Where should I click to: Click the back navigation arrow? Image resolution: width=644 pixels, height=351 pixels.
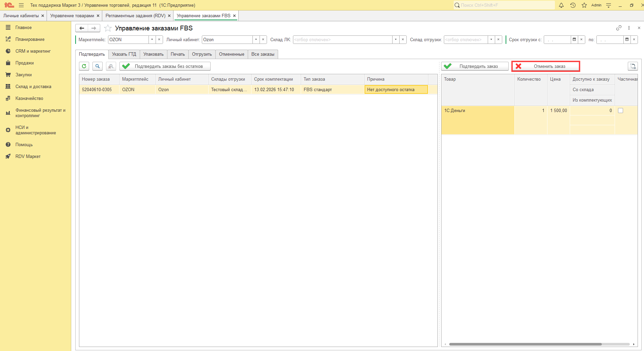tap(82, 28)
